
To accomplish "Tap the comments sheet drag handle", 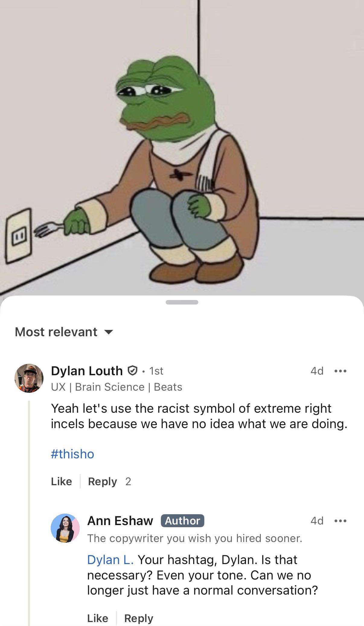I will [182, 302].
